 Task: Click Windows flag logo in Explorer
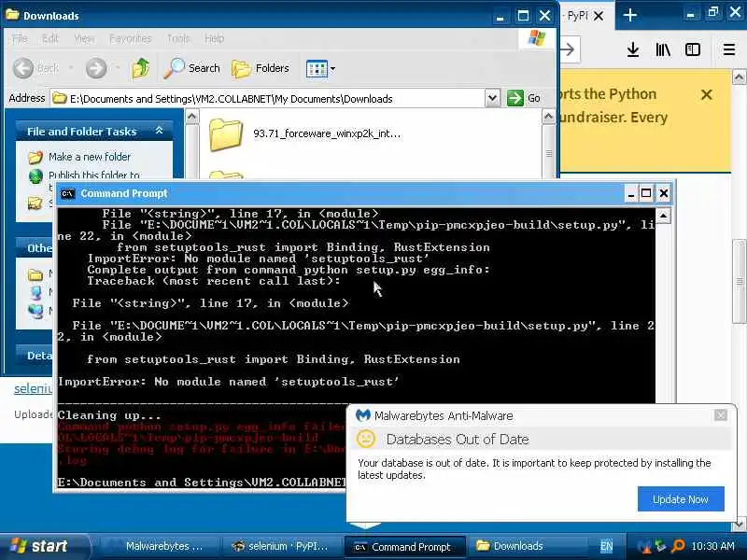[x=537, y=37]
